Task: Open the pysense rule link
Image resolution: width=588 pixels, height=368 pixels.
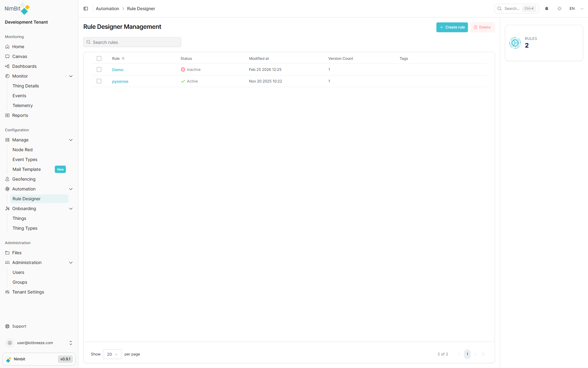Action: click(x=120, y=81)
